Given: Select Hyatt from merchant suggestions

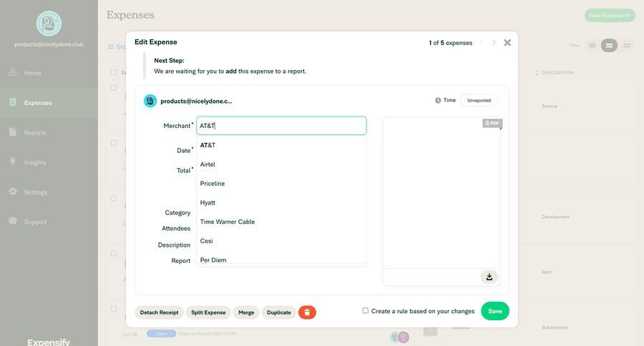Looking at the screenshot, I should tap(281, 203).
